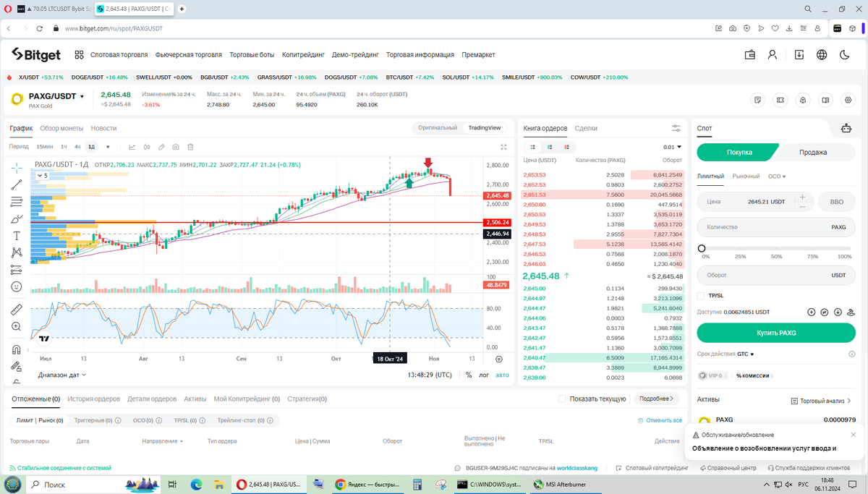Switch to dark mode moon icon
The image size is (868, 494).
tap(844, 54)
